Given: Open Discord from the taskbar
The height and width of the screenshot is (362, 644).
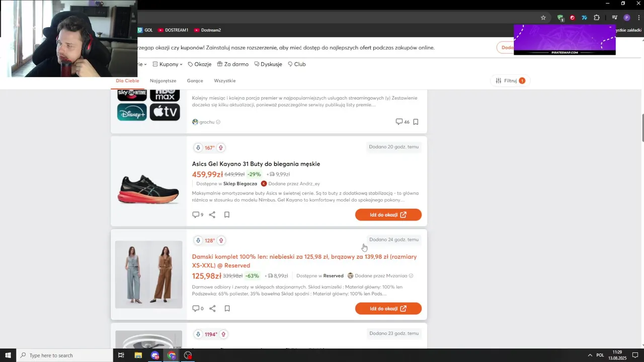Looking at the screenshot, I should coord(155,355).
